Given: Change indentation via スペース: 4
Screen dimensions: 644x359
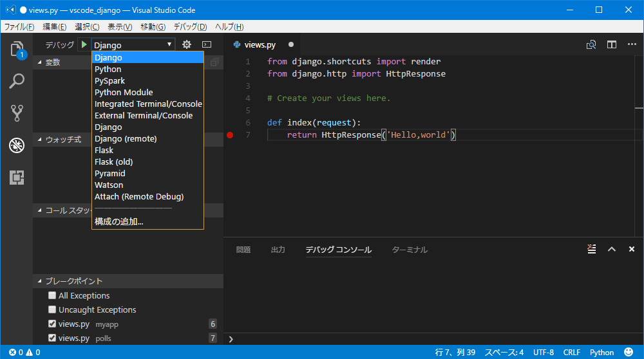Looking at the screenshot, I should click(504, 352).
